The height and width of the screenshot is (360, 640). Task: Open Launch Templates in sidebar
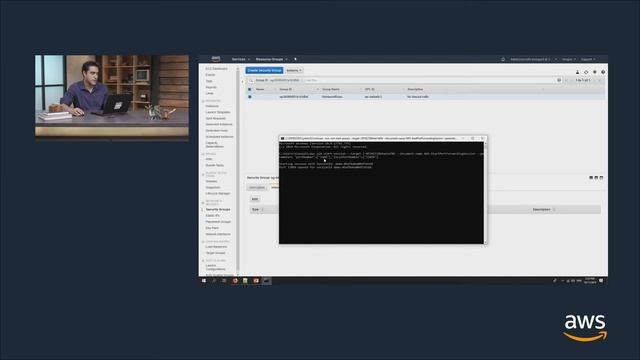[x=218, y=112]
